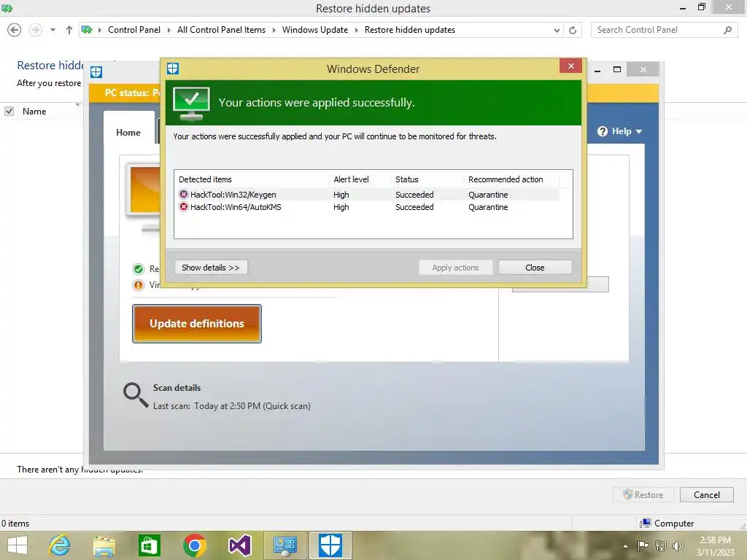
Task: Click the Close button in Defender dialog
Action: pos(535,268)
